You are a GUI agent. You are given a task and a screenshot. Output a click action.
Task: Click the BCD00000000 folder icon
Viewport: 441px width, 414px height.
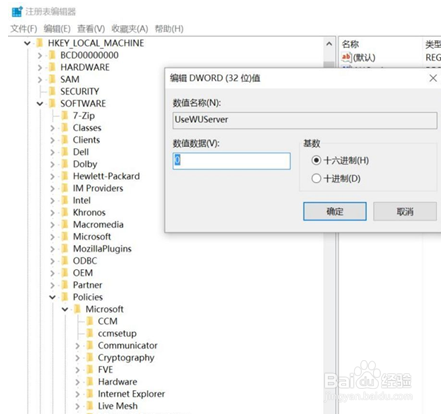52,55
